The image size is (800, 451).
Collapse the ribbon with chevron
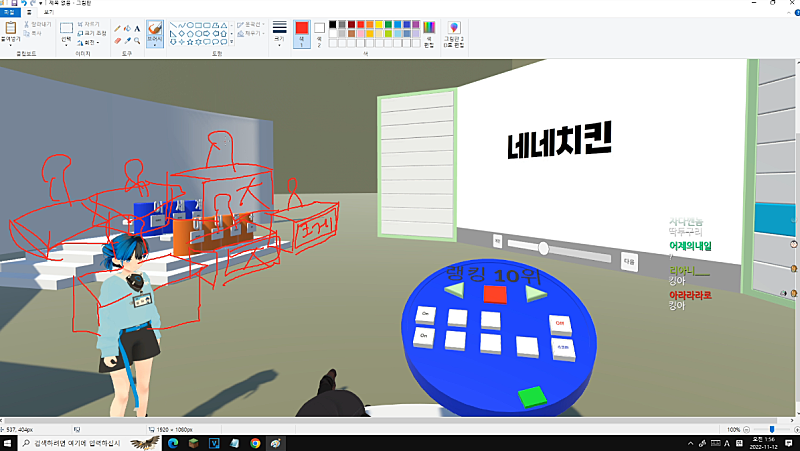pyautogui.click(x=789, y=13)
